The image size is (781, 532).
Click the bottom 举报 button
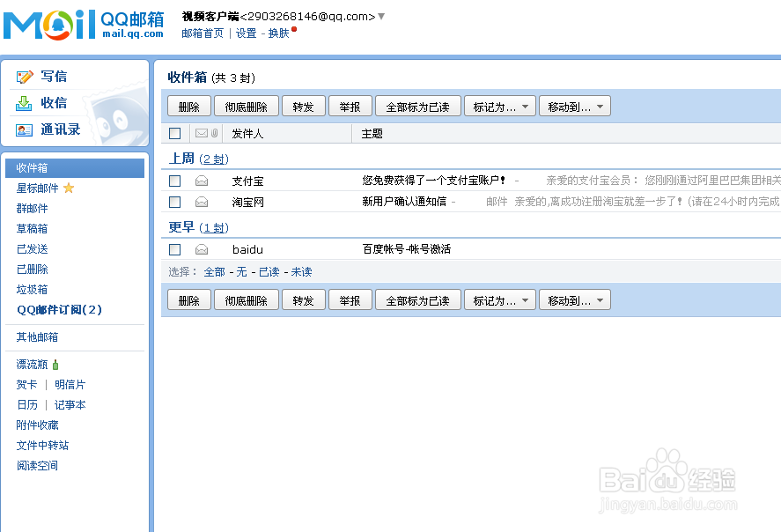click(350, 299)
